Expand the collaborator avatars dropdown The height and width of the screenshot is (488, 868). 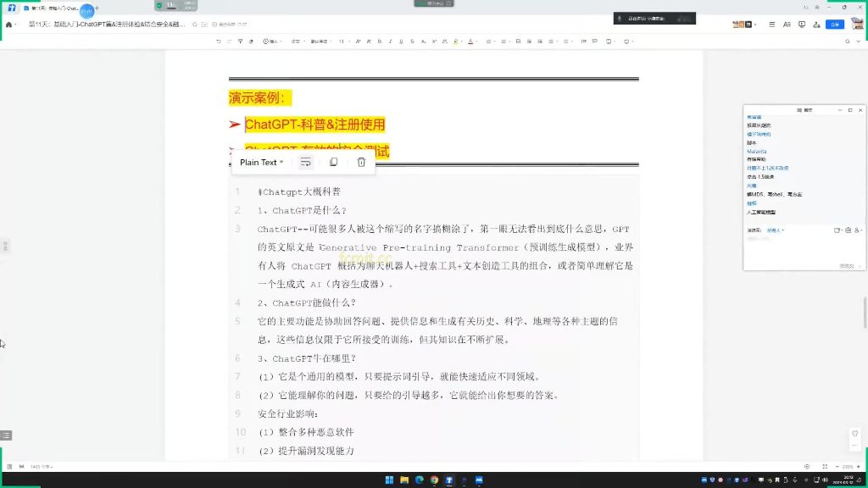click(x=755, y=25)
